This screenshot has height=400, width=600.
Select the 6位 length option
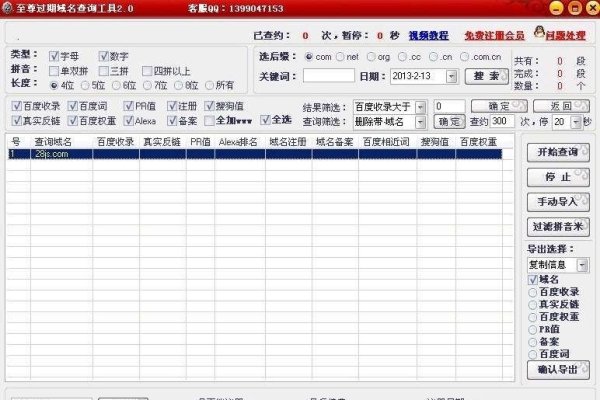point(116,85)
